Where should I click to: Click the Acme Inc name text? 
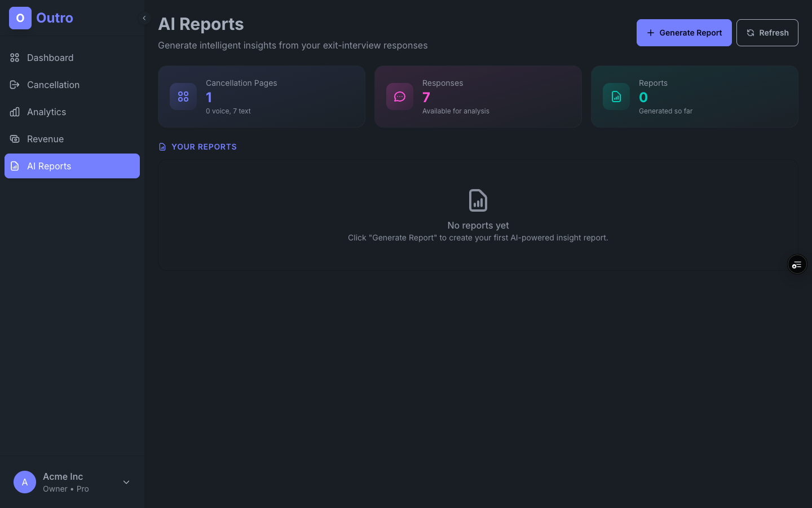coord(63,476)
